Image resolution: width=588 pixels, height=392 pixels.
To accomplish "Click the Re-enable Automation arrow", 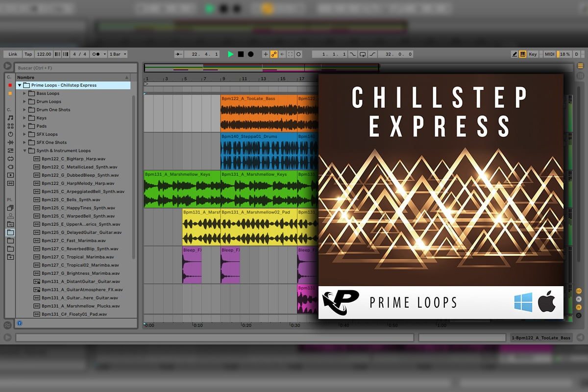I will 283,54.
